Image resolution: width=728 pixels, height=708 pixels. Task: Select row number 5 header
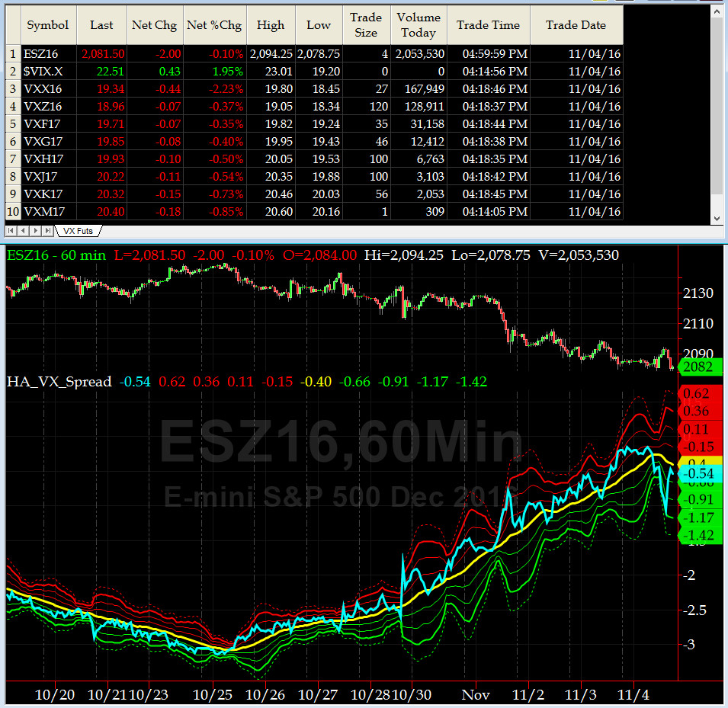click(x=13, y=124)
